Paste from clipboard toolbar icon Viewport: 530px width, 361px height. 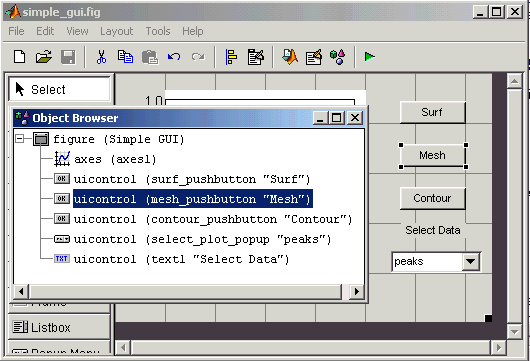(150, 57)
